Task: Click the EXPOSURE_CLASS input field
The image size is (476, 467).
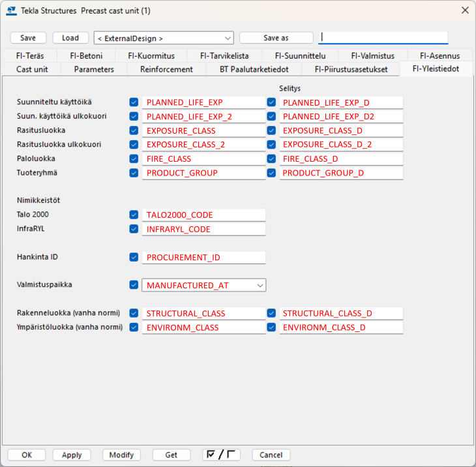Action: tap(203, 130)
